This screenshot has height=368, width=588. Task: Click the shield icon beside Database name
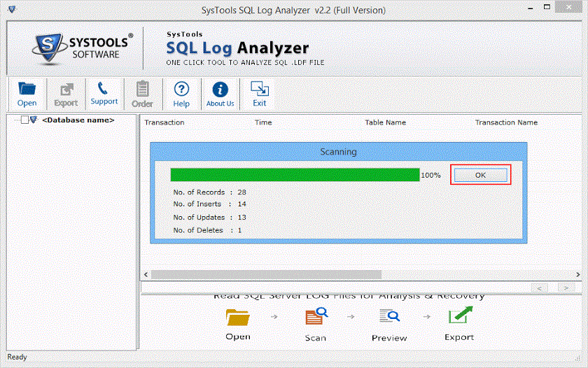34,120
